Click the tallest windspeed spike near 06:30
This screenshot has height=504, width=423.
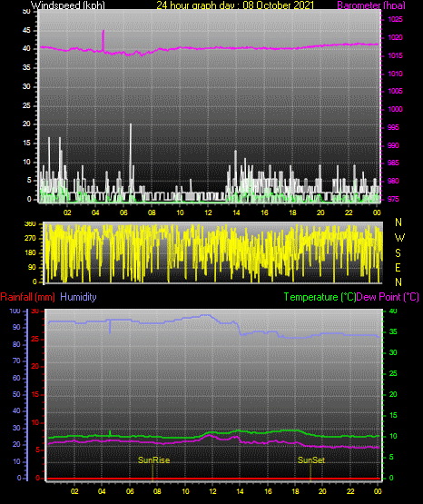pyautogui.click(x=131, y=157)
